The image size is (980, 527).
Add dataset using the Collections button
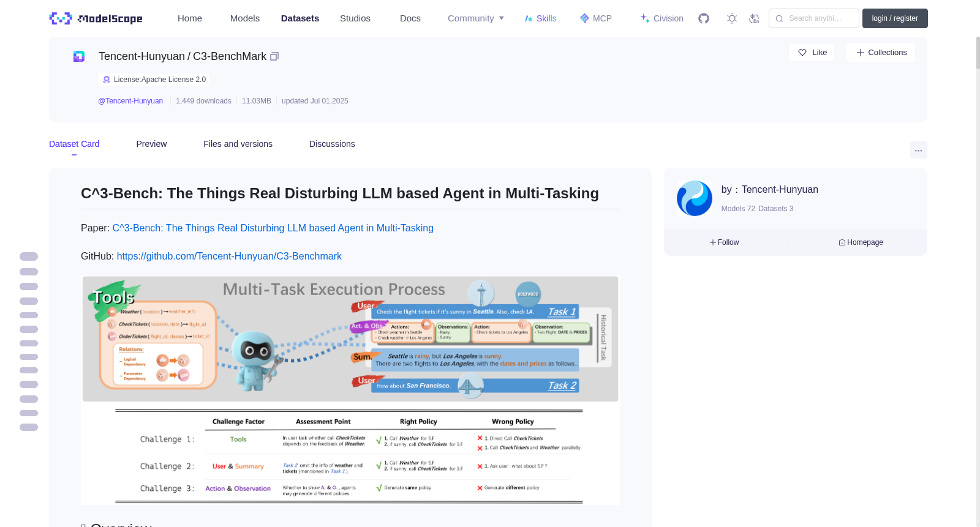tap(881, 53)
